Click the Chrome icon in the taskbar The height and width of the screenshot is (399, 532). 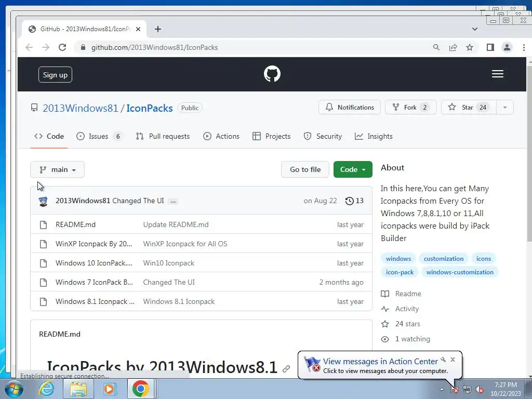coord(141,389)
